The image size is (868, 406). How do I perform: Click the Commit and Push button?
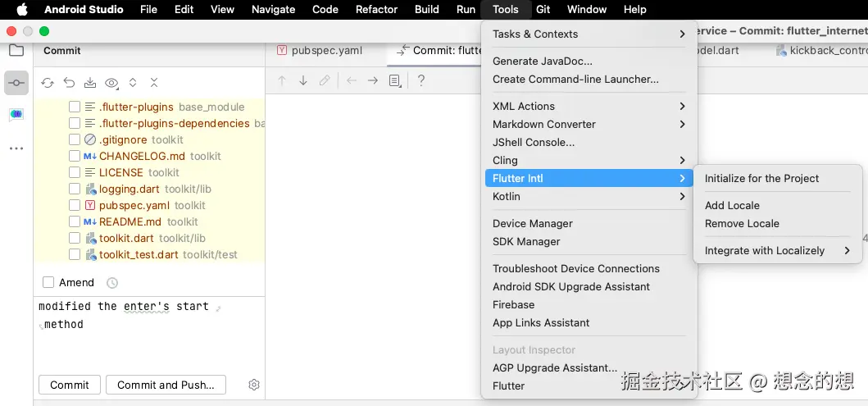166,385
